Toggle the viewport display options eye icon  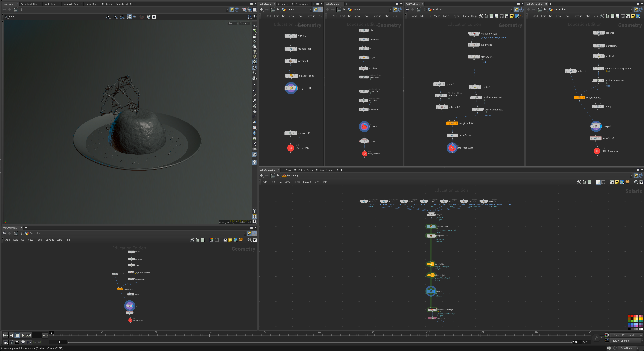(254, 222)
